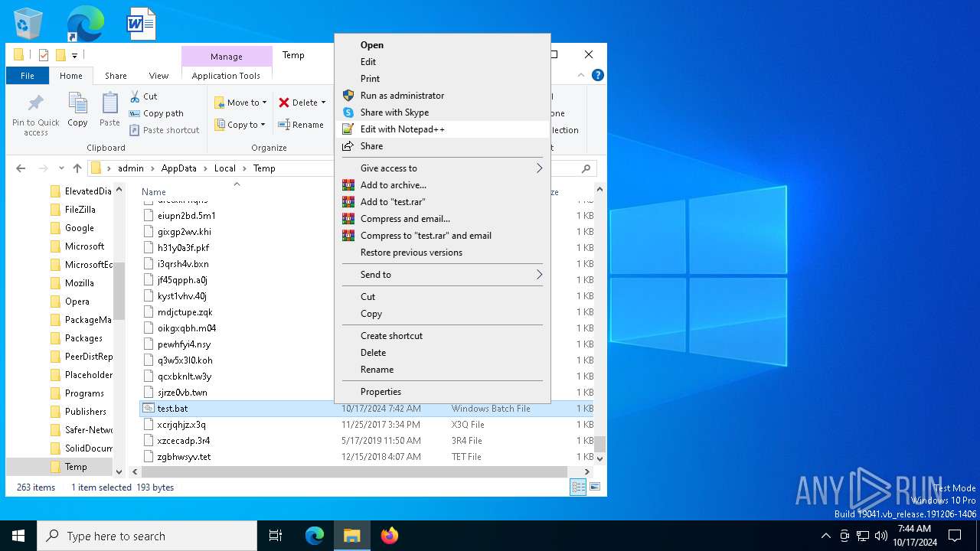This screenshot has width=980, height=551.
Task: Choose Edit in the context menu
Action: (x=443, y=62)
